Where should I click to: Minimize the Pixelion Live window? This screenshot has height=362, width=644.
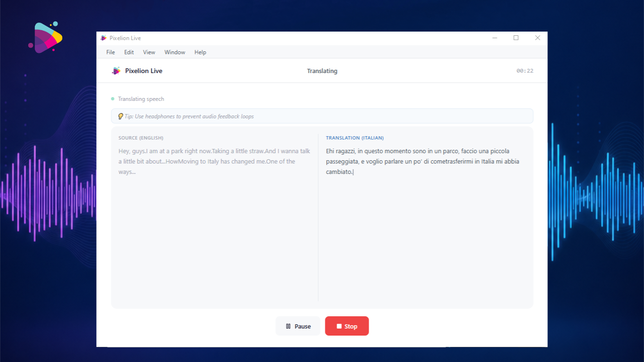click(495, 38)
